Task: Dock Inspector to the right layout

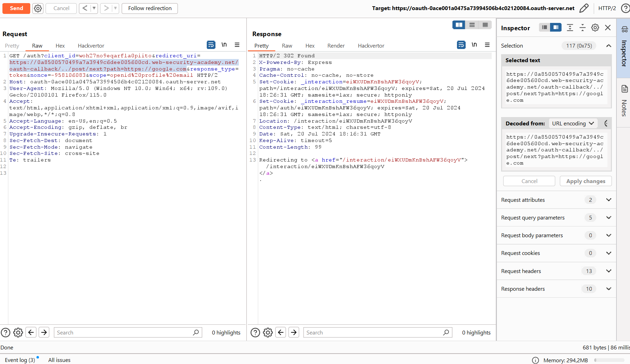Action: pos(556,27)
